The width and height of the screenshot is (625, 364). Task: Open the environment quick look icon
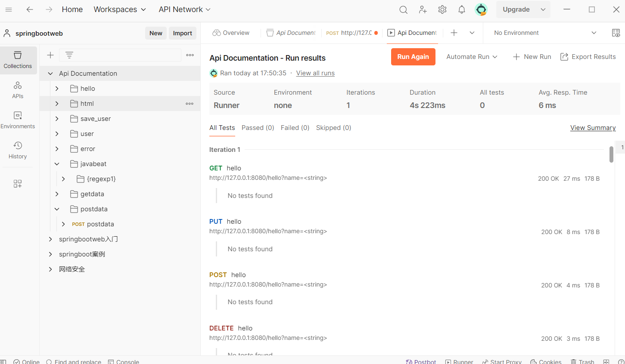(616, 33)
